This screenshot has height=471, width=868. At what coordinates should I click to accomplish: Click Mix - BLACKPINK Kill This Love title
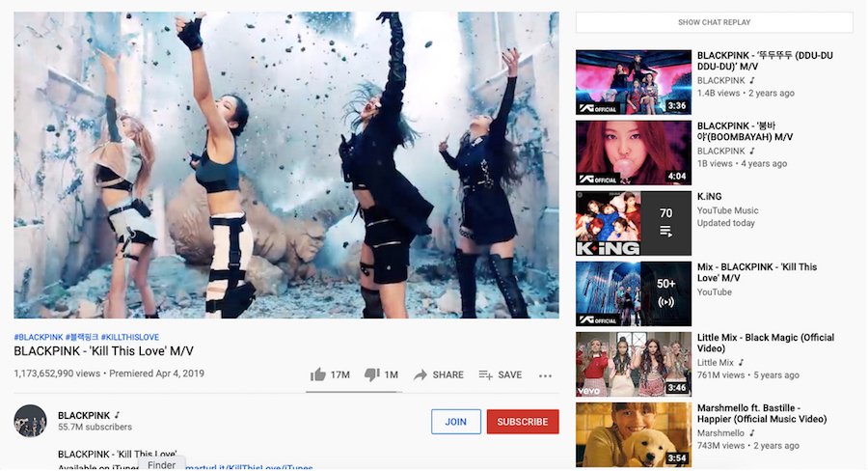[x=757, y=272]
